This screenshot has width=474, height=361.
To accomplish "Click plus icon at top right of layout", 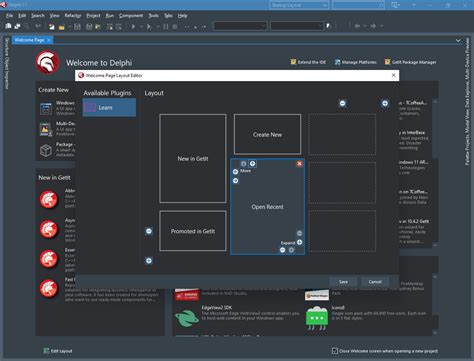I will [x=385, y=103].
